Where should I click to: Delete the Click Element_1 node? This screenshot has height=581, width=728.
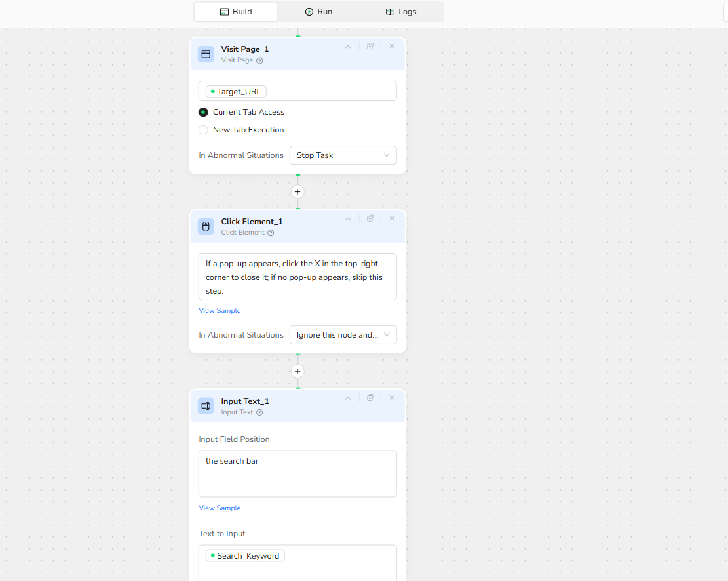pyautogui.click(x=392, y=219)
